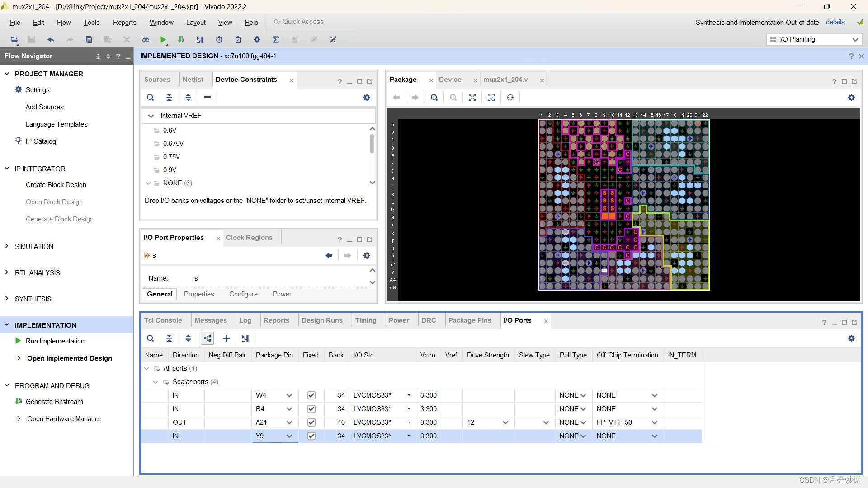868x488 pixels.
Task: Expand the SIMULATION section
Action: click(7, 247)
